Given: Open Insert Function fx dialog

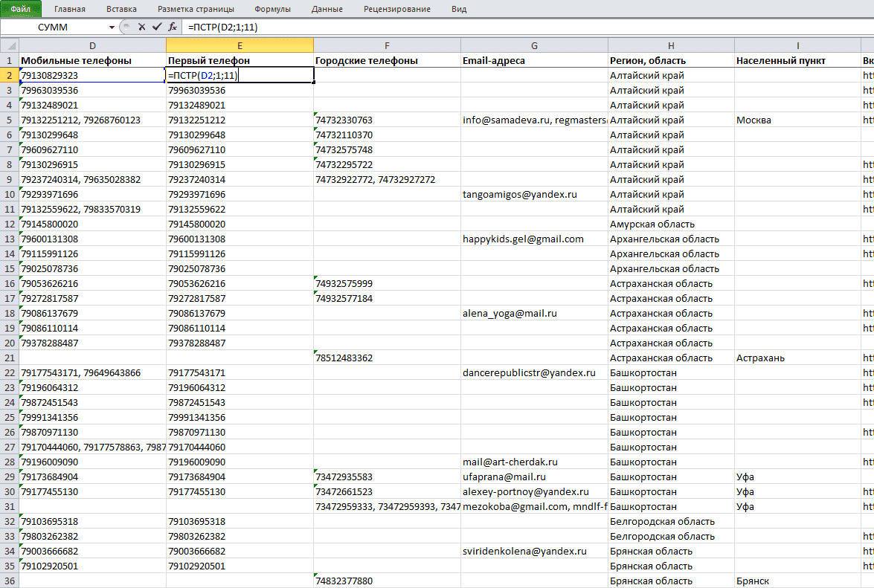Looking at the screenshot, I should pos(173,27).
